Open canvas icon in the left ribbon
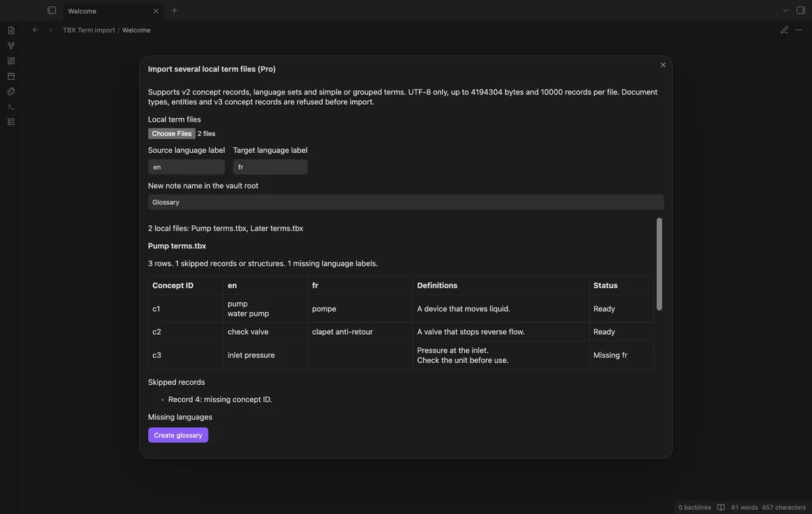Image resolution: width=812 pixels, height=514 pixels. click(11, 61)
